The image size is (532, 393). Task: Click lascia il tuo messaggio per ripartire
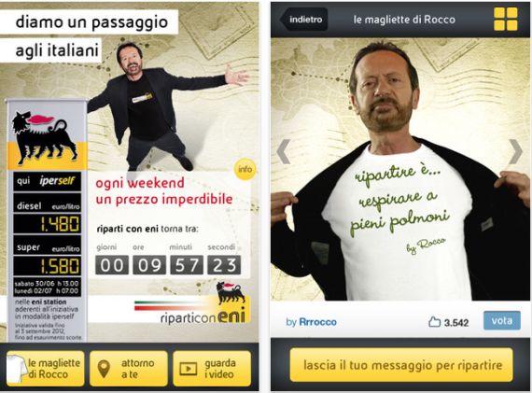click(401, 365)
